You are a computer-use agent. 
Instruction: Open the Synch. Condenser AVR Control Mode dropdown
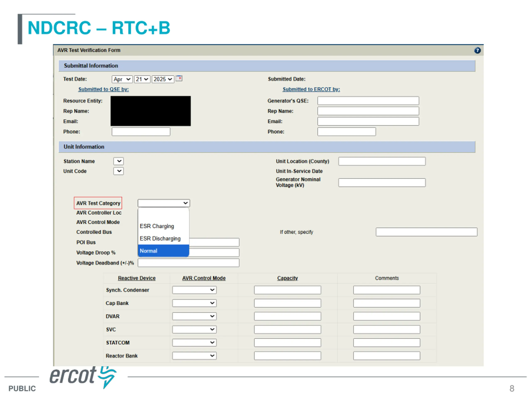pyautogui.click(x=194, y=290)
